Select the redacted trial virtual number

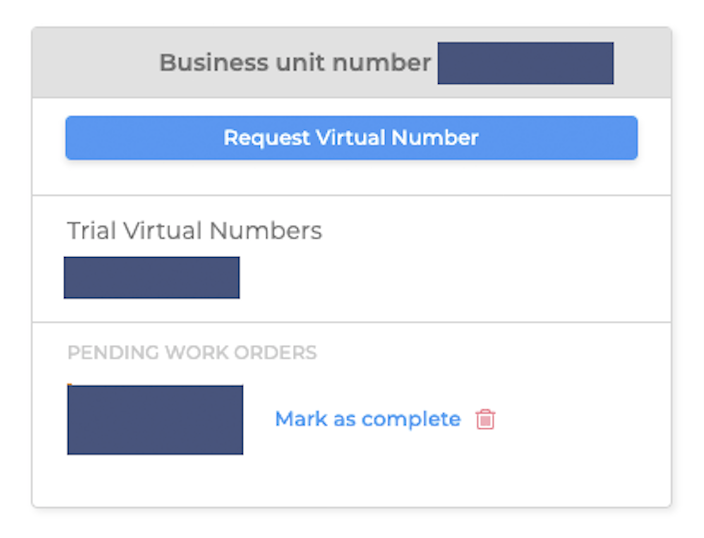[152, 277]
